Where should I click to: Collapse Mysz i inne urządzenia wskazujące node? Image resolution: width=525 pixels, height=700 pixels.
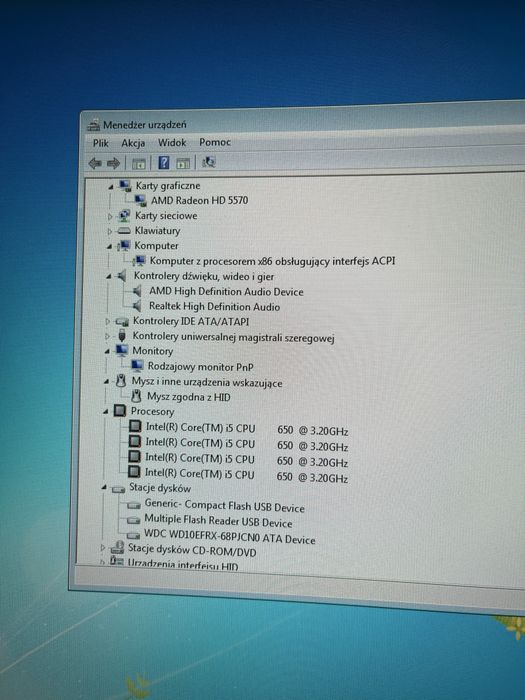pyautogui.click(x=106, y=382)
